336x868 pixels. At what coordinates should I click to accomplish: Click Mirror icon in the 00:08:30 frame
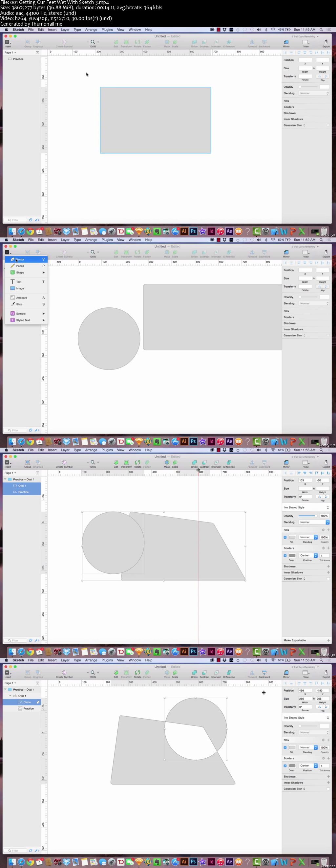[x=286, y=462]
